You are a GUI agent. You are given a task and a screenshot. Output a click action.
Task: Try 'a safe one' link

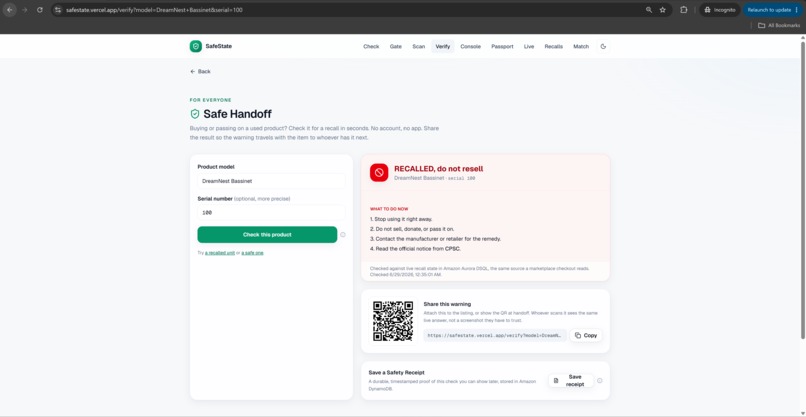(x=252, y=253)
